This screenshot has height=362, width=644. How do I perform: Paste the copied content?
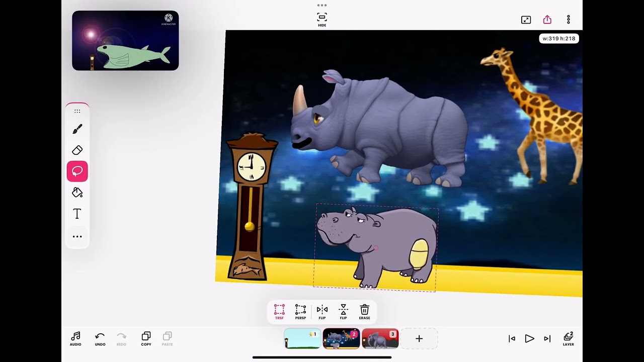(168, 339)
